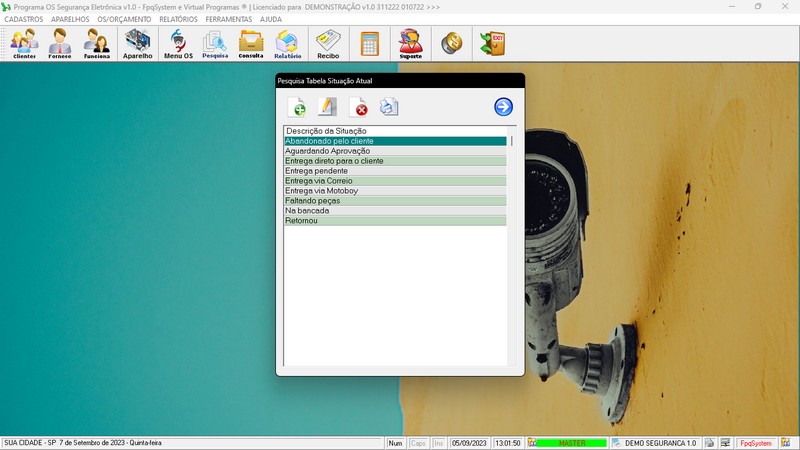Select row 'Abandonado pelo cliente'
The width and height of the screenshot is (800, 450).
tap(395, 141)
